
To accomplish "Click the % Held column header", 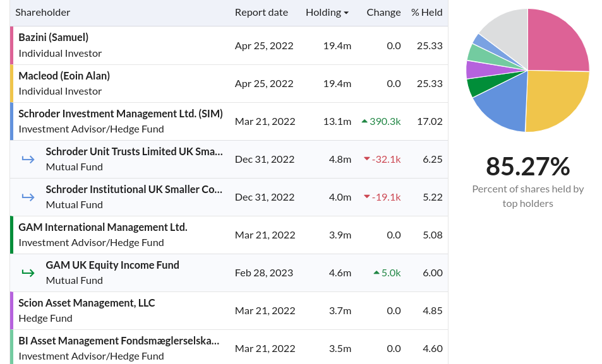I will [x=426, y=12].
